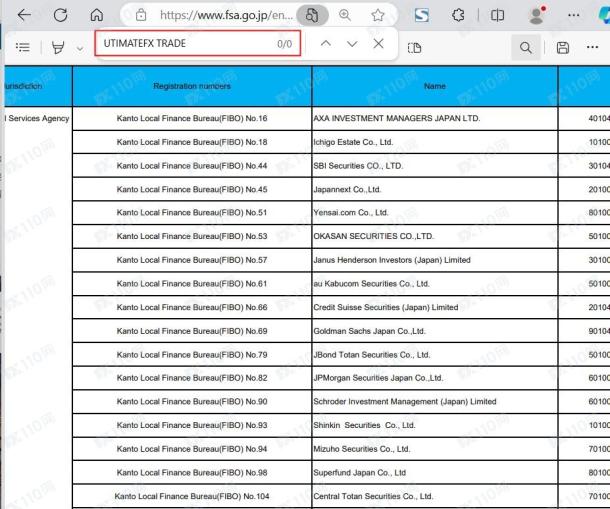Select Credit Suisse Securities (Japan) Limited cell
The height and width of the screenshot is (509, 610).
(435, 307)
